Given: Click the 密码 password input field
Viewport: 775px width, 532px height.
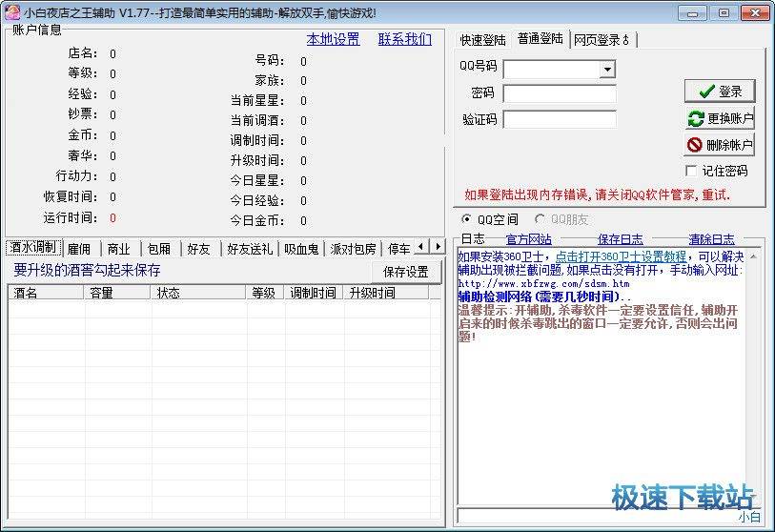Looking at the screenshot, I should (x=560, y=93).
